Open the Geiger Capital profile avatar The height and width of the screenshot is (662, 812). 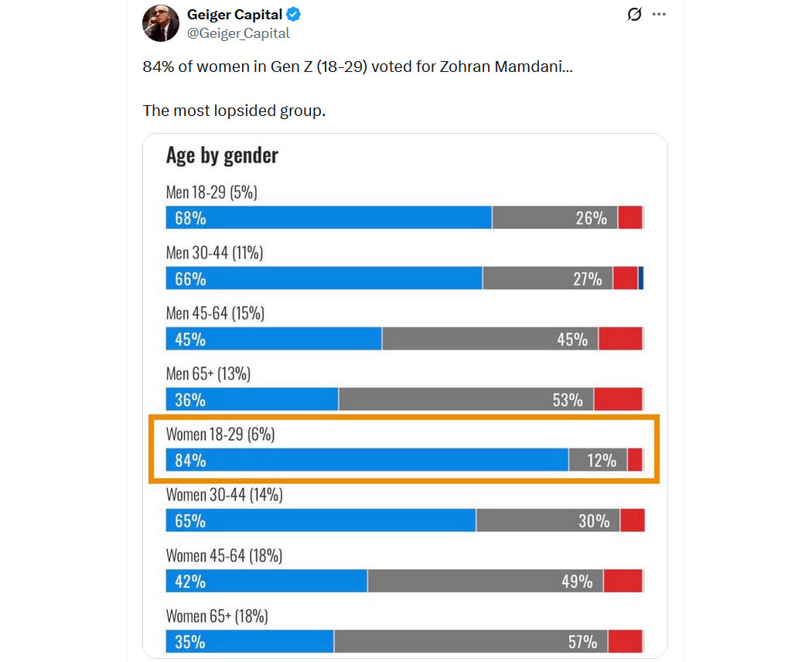tap(161, 23)
